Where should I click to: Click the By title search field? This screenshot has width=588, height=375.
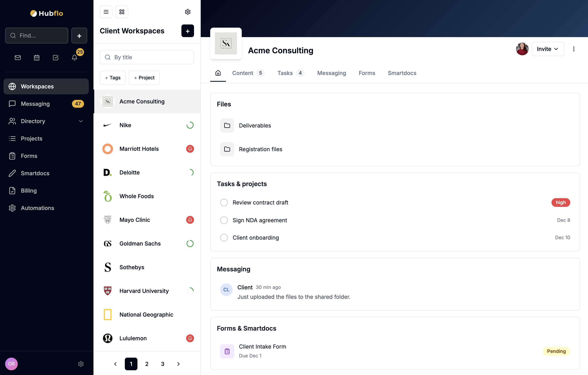[147, 57]
